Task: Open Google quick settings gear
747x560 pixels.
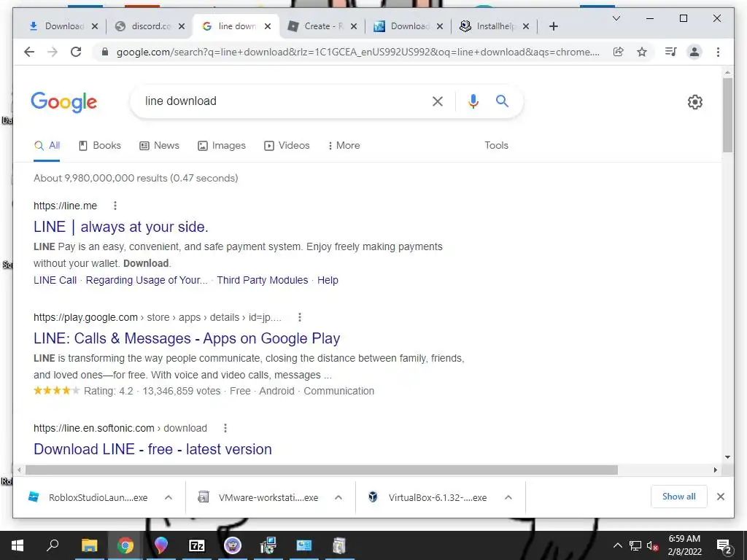Action: (695, 102)
